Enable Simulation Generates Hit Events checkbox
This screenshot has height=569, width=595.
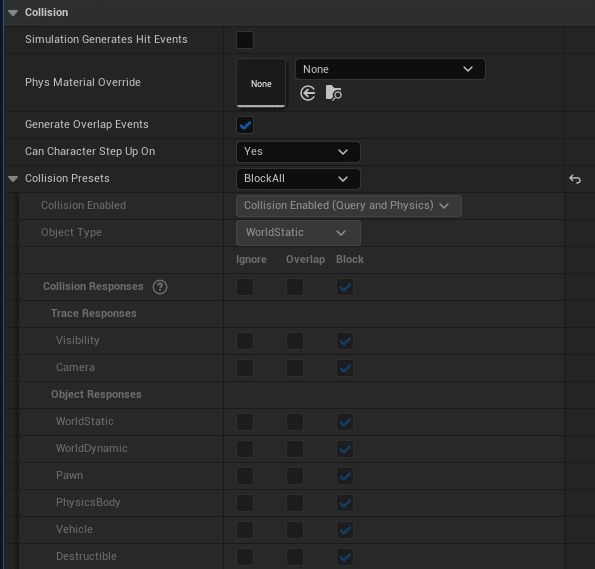click(x=245, y=40)
